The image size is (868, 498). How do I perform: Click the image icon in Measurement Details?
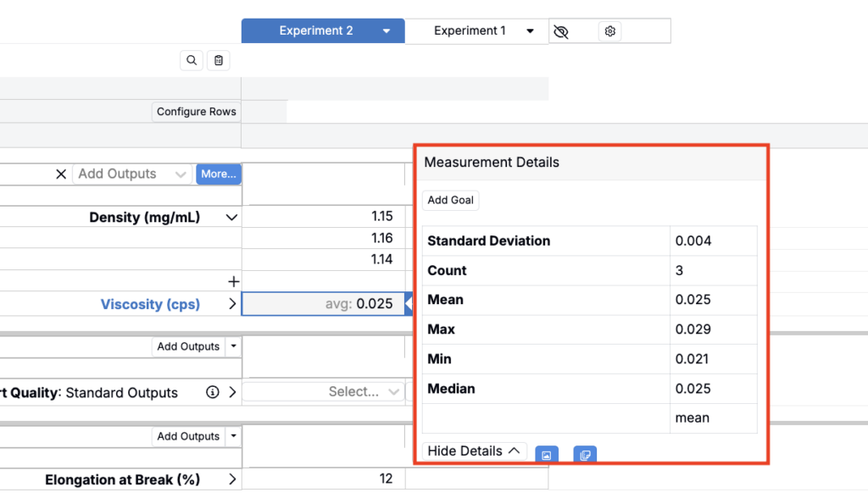tap(547, 455)
